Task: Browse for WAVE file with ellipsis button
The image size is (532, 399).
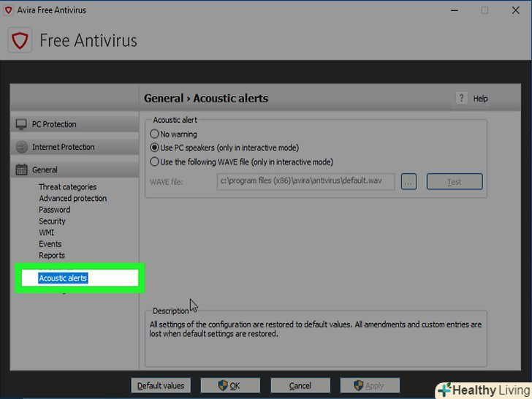Action: pos(408,182)
